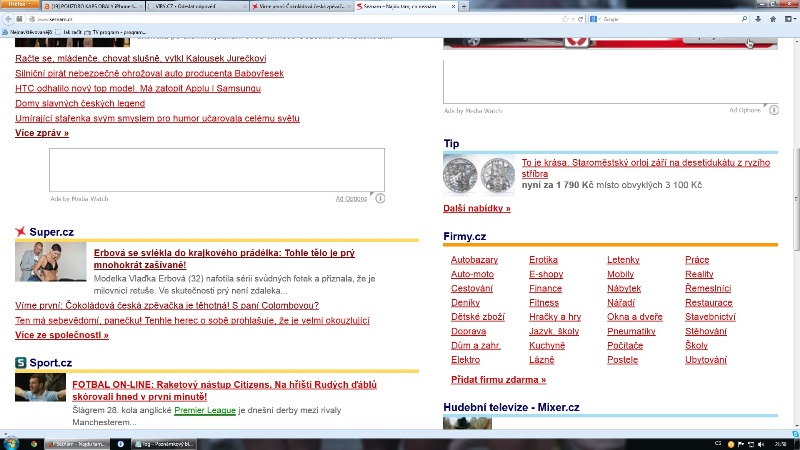800x450 pixels.
Task: Launch Chrome from the taskbar
Action: [34, 444]
